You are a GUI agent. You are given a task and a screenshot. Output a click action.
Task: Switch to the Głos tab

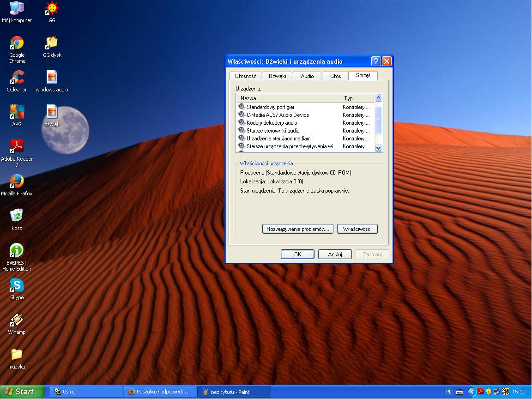pos(335,76)
